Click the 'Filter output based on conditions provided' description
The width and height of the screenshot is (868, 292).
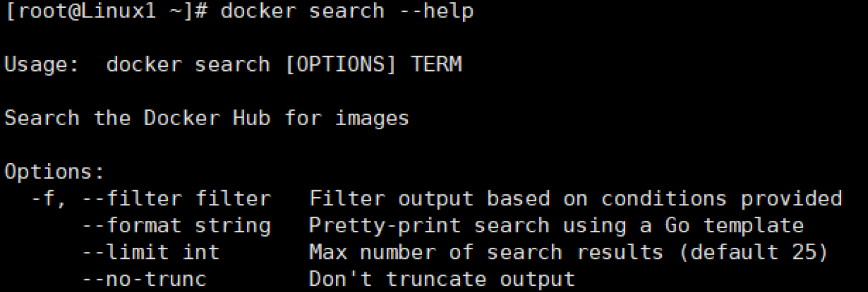575,199
